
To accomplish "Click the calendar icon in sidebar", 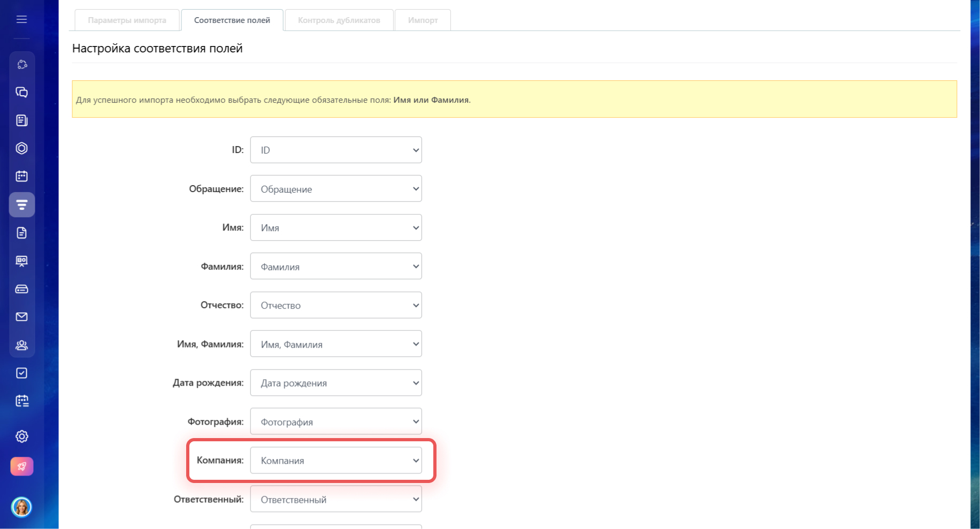I will pyautogui.click(x=21, y=176).
